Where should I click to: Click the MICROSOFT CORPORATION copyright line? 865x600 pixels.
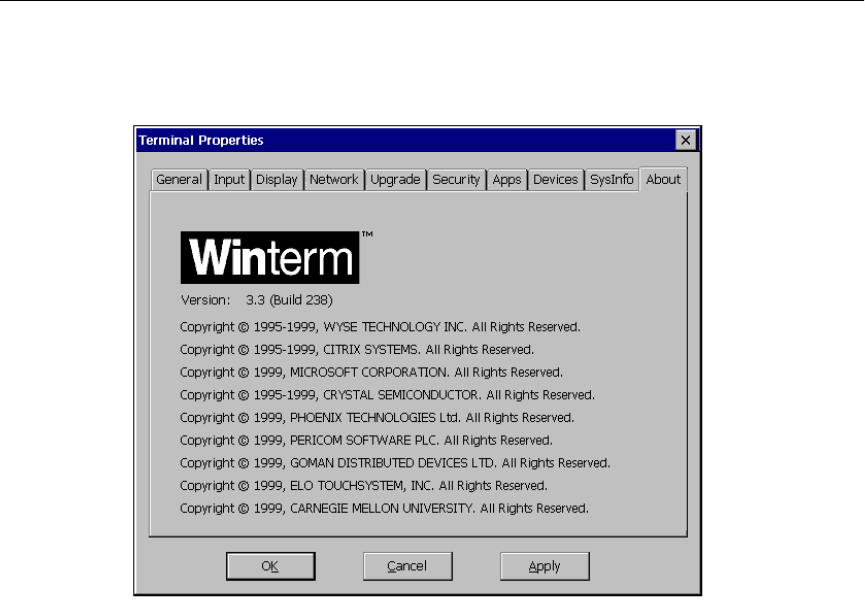point(371,372)
